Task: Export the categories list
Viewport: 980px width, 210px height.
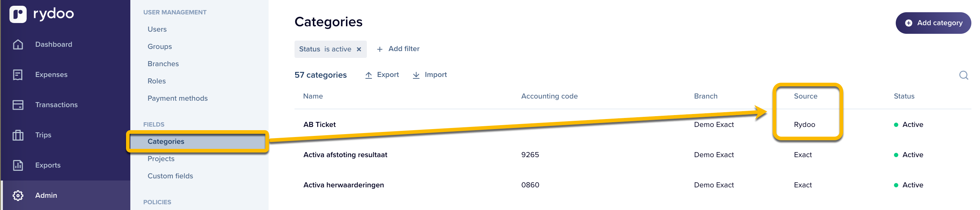Action: [382, 75]
